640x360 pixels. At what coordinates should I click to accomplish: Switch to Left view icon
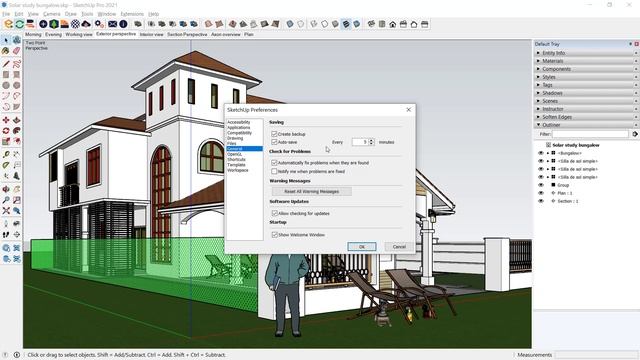[424, 24]
